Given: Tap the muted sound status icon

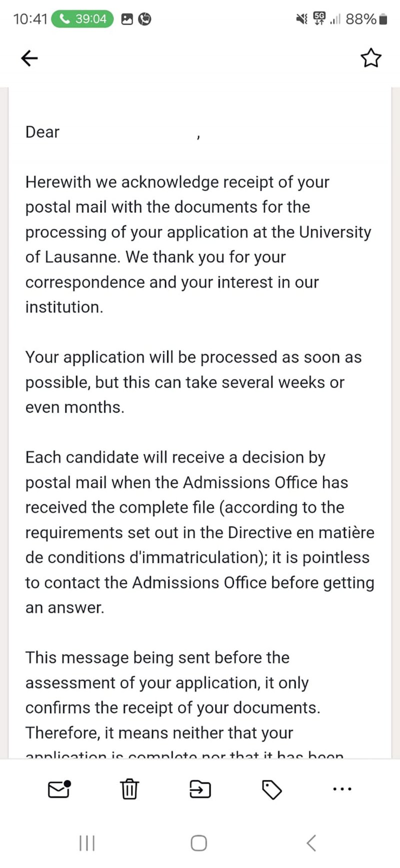Looking at the screenshot, I should pyautogui.click(x=301, y=19).
